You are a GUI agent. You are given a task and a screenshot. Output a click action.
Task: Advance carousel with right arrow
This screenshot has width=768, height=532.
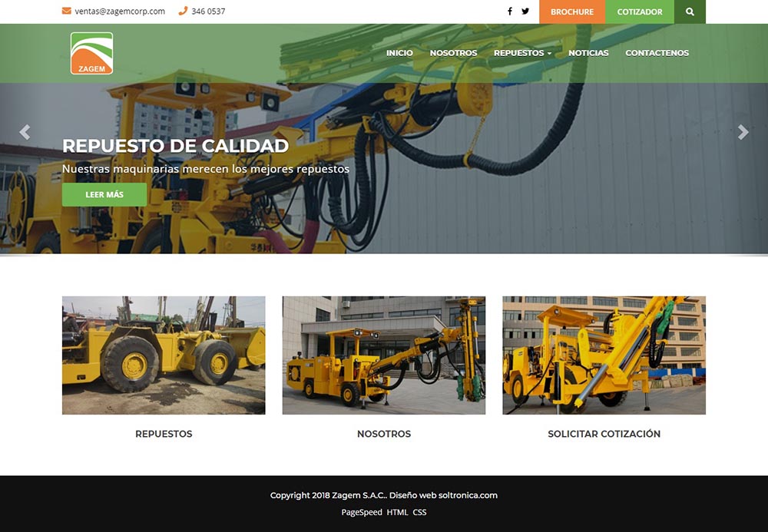tap(743, 132)
